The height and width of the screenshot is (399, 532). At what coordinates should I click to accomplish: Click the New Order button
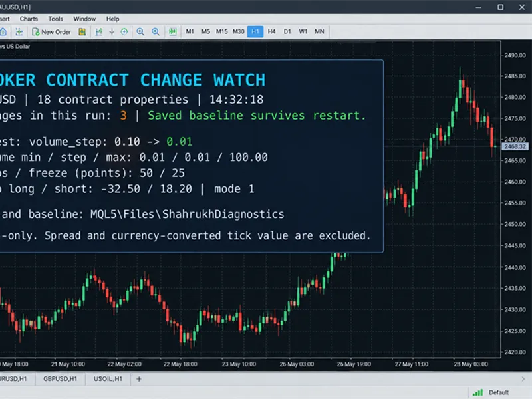(52, 32)
